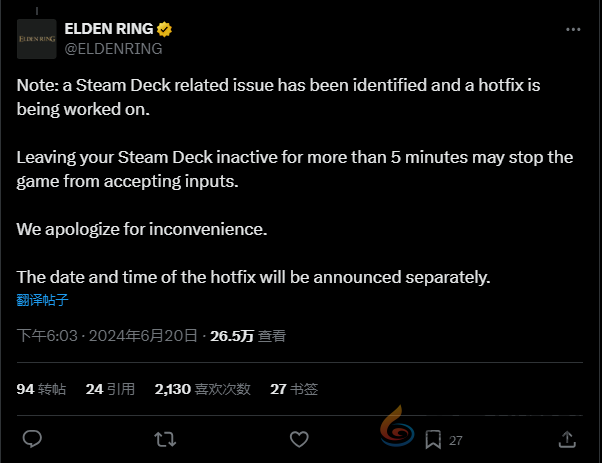Click the Steam Deck issue note text
Image resolution: width=602 pixels, height=463 pixels.
click(278, 97)
